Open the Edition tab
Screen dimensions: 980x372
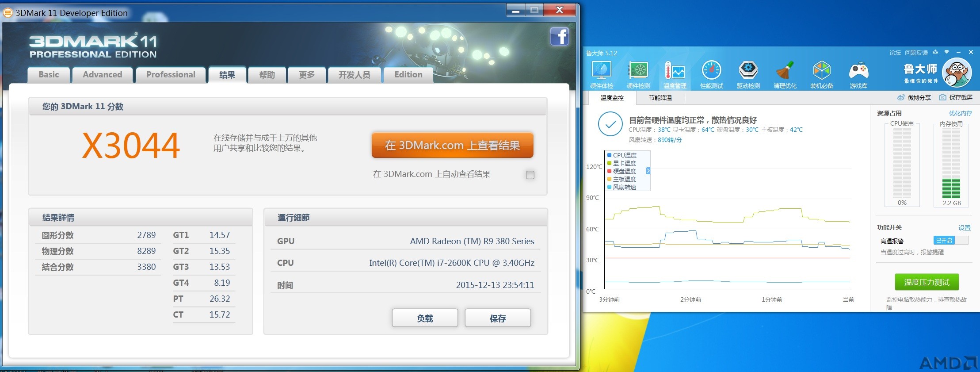point(408,75)
